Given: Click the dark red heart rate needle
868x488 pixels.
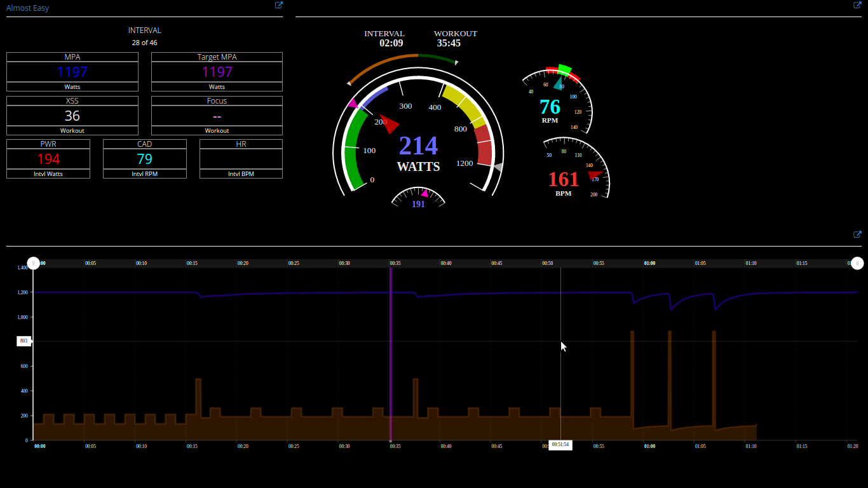Looking at the screenshot, I should click(x=595, y=175).
